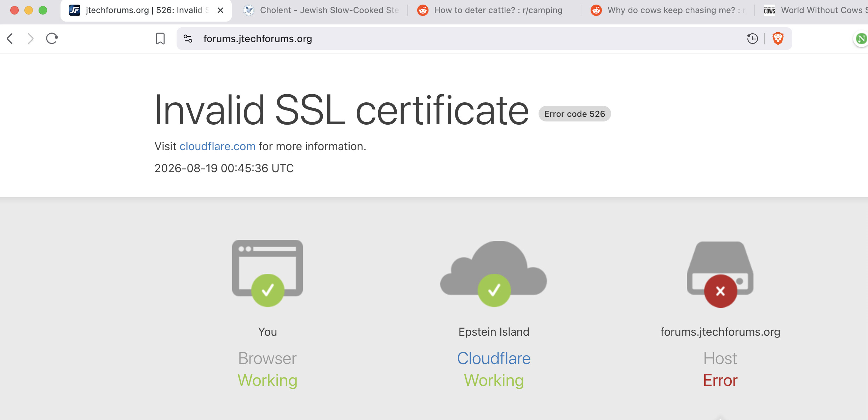Reload the current page
Screen dimensions: 868x420
(52, 38)
